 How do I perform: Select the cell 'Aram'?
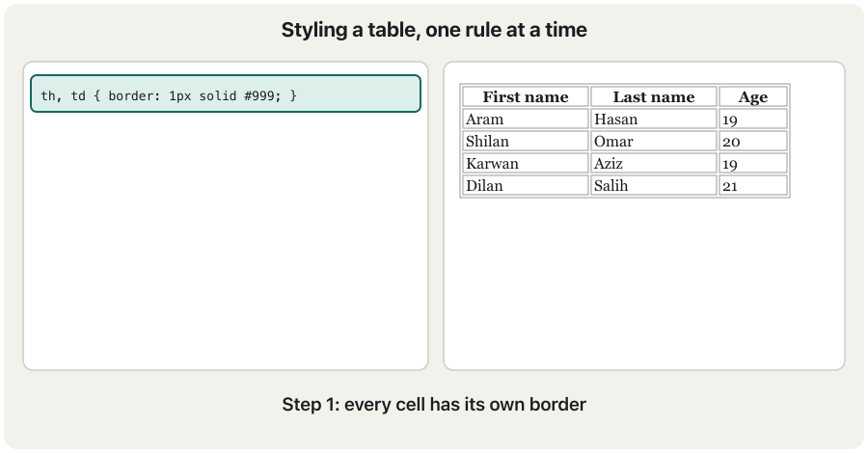pyautogui.click(x=526, y=119)
